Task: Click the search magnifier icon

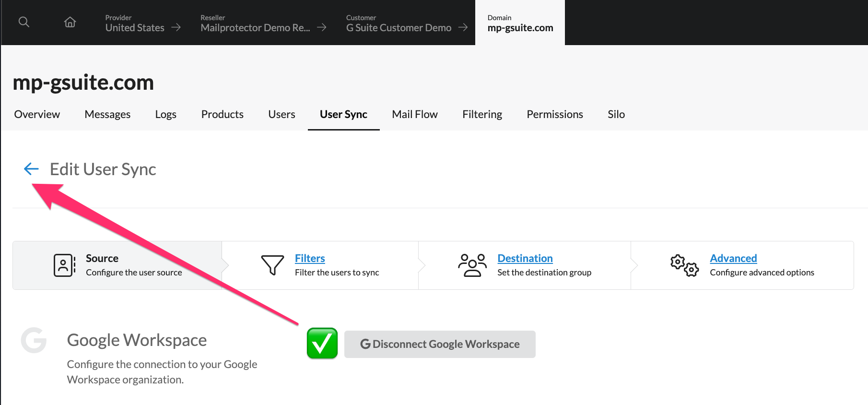Action: 24,22
